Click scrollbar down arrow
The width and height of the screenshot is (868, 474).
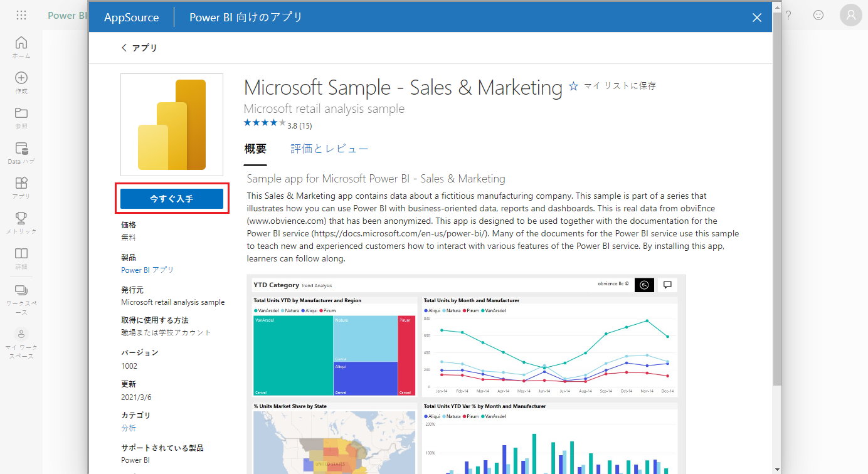tap(778, 468)
